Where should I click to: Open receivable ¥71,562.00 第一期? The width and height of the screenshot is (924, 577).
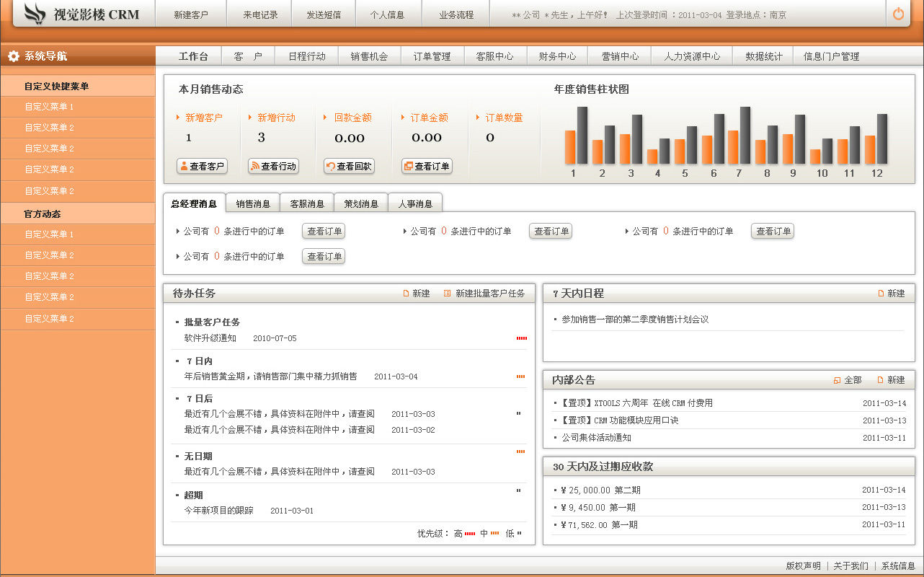click(x=598, y=525)
